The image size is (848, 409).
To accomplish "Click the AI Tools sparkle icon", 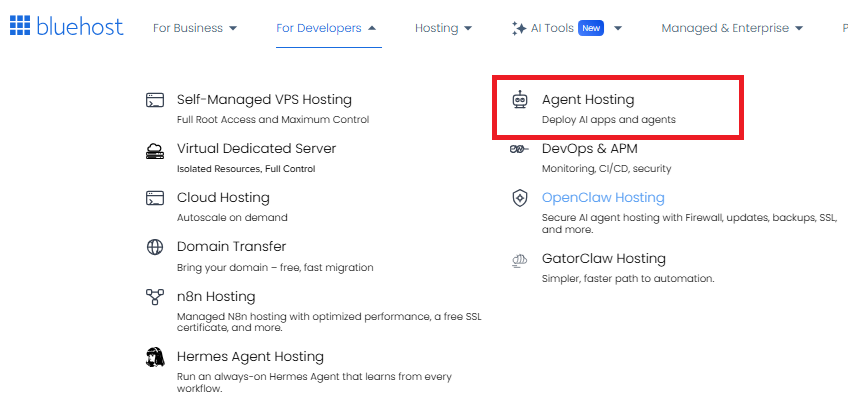I will tap(519, 29).
